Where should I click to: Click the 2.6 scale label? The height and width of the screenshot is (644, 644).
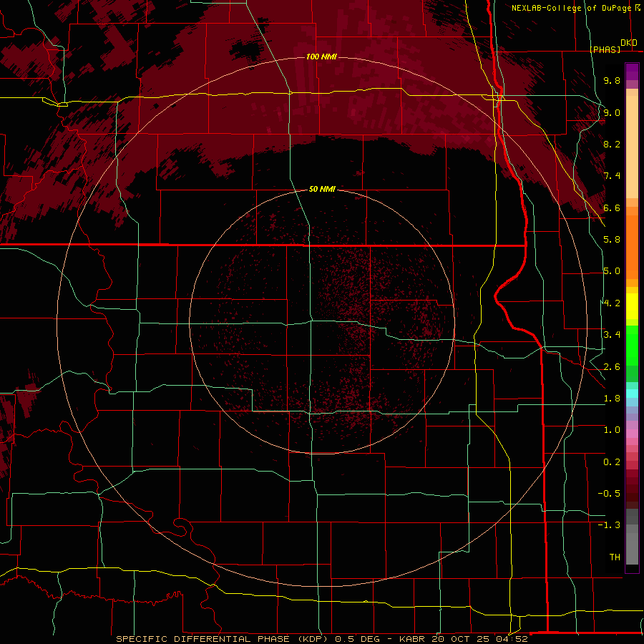tap(612, 367)
